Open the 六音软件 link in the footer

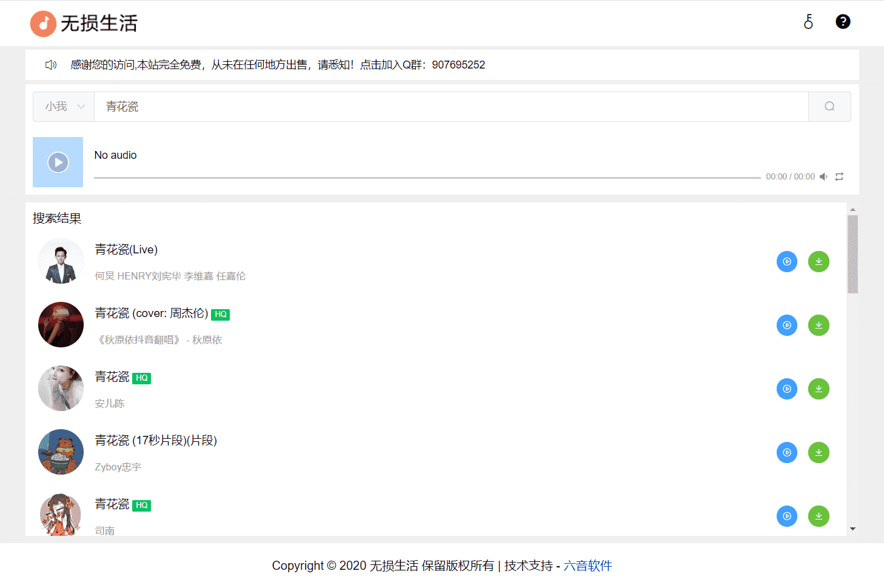pyautogui.click(x=588, y=566)
